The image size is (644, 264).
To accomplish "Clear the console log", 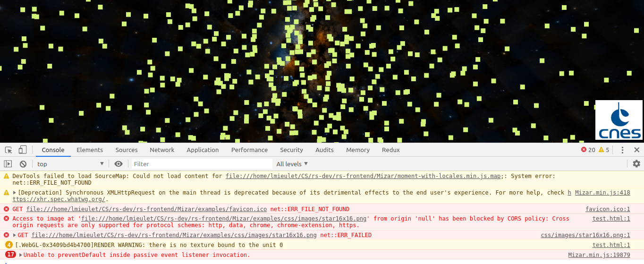I will (23, 164).
